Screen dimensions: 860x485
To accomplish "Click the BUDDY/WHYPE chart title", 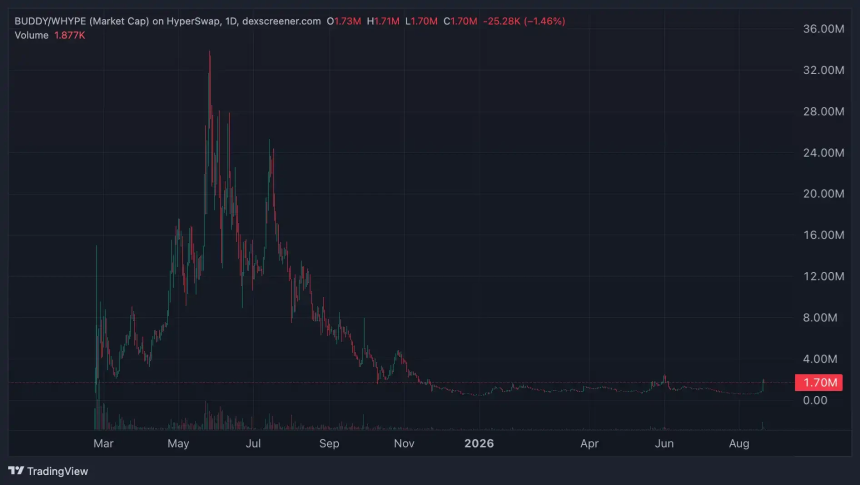I will (167, 21).
